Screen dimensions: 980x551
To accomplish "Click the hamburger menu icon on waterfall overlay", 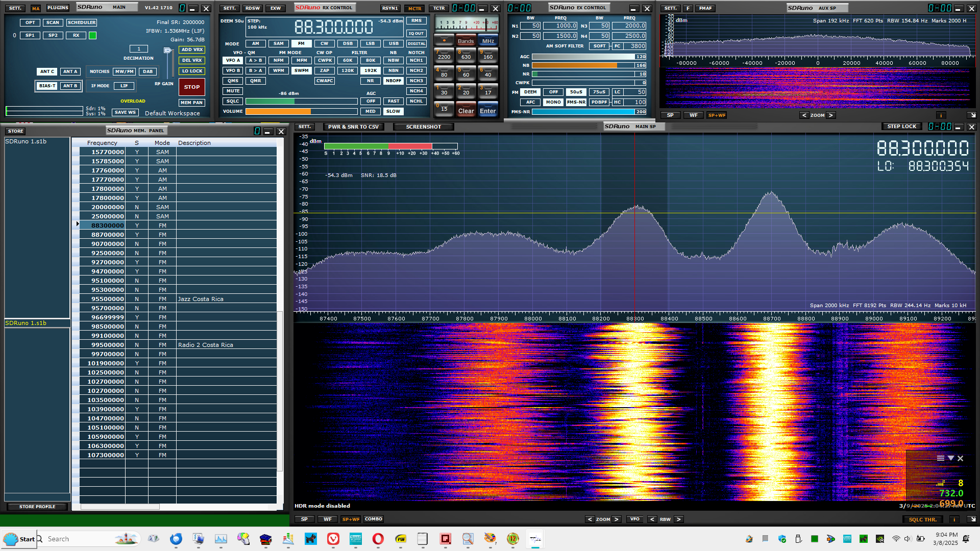I will click(x=940, y=458).
